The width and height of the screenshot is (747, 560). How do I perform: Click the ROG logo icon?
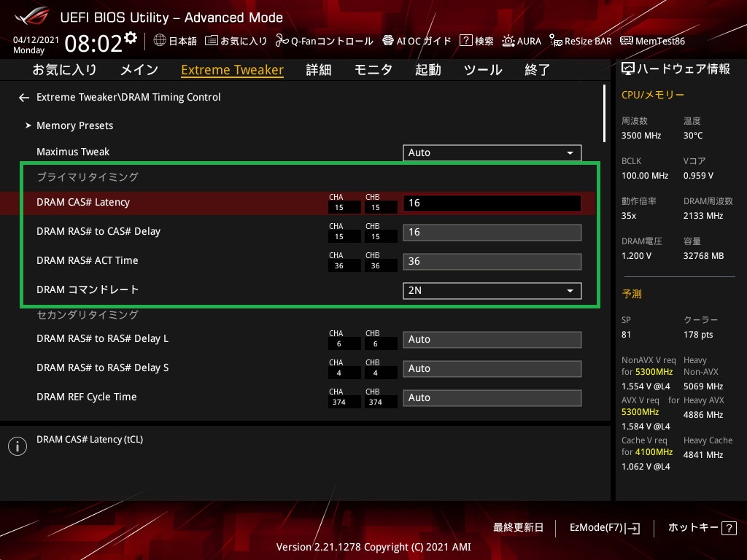click(31, 16)
